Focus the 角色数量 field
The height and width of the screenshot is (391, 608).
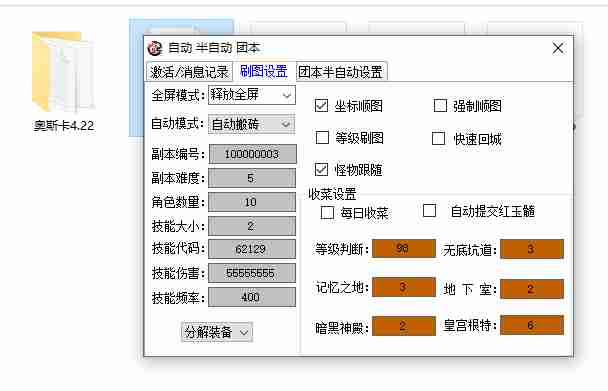[252, 202]
